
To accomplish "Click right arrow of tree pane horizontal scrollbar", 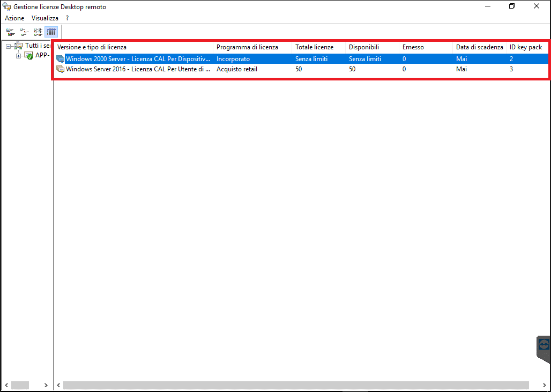I will pyautogui.click(x=46, y=386).
